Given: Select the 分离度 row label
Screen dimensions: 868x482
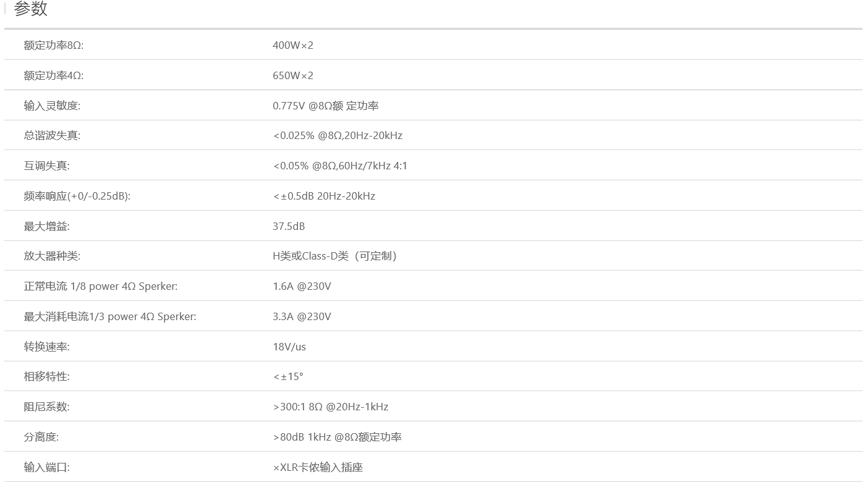Looking at the screenshot, I should tap(41, 437).
